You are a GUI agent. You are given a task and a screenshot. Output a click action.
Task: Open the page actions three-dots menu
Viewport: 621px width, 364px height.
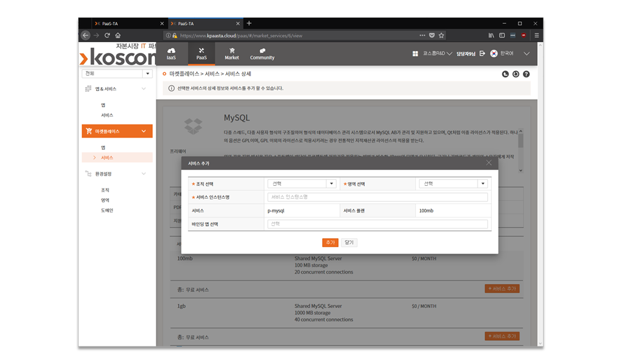(x=422, y=35)
